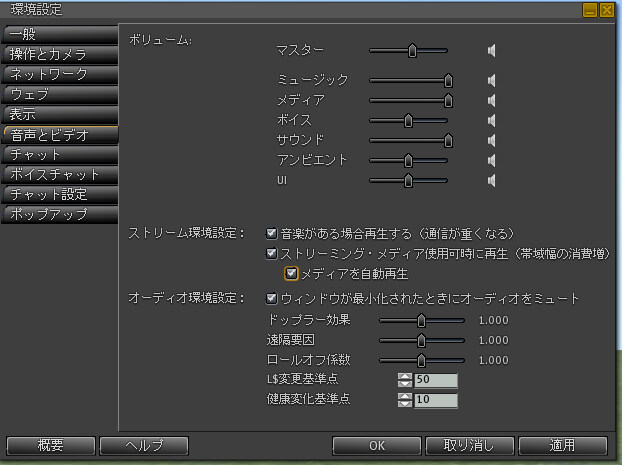622x465 pixels.
Task: Open the チャット設定 tab
Action: [60, 194]
